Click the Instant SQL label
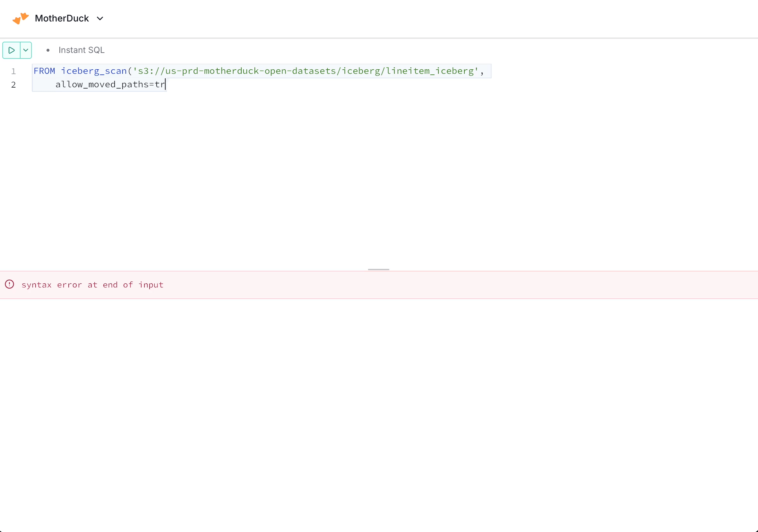Viewport: 758px width, 532px height. (82, 50)
